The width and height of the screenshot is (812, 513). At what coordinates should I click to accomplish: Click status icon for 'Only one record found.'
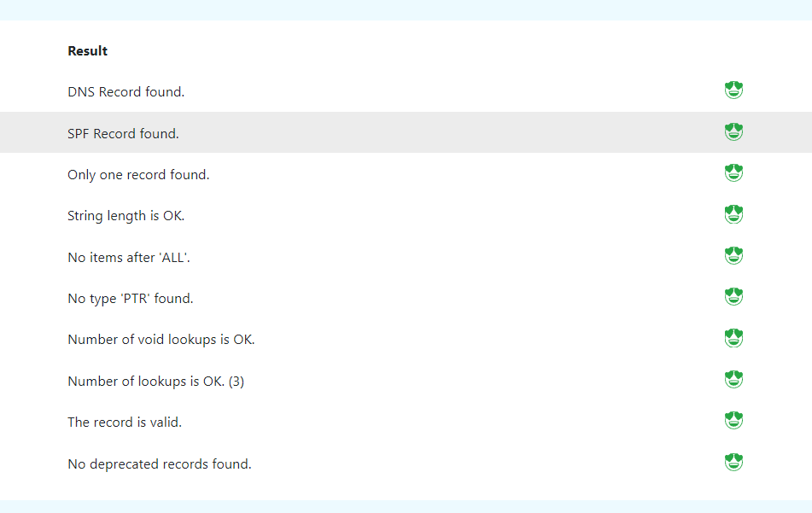733,173
